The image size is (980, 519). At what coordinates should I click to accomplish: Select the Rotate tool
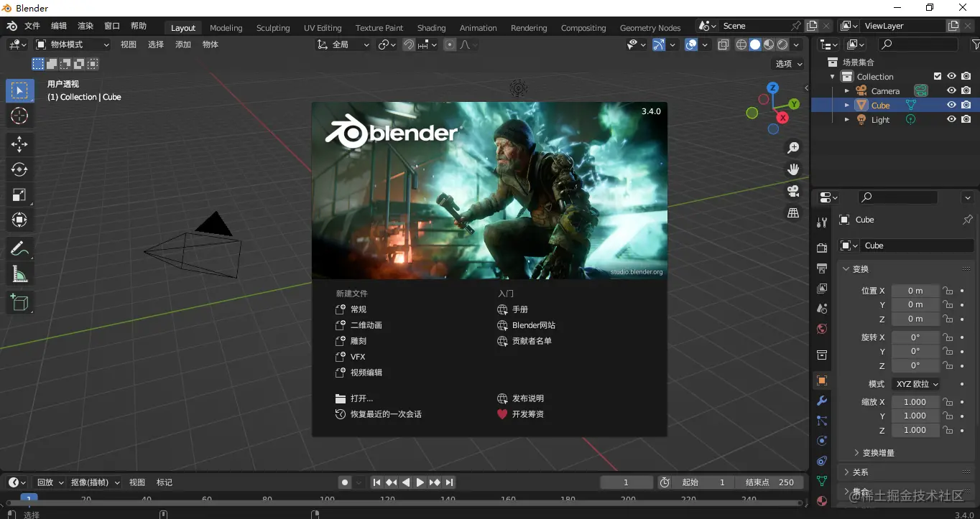tap(19, 169)
